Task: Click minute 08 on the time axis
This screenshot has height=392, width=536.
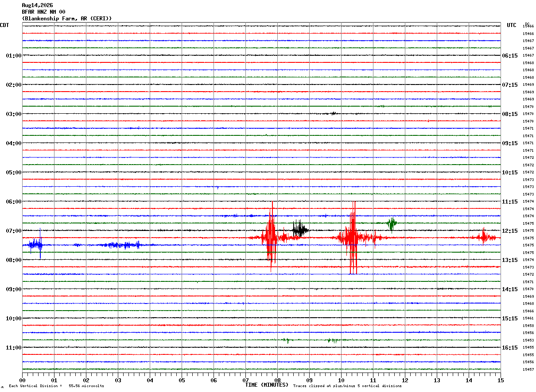Action: tap(277, 380)
